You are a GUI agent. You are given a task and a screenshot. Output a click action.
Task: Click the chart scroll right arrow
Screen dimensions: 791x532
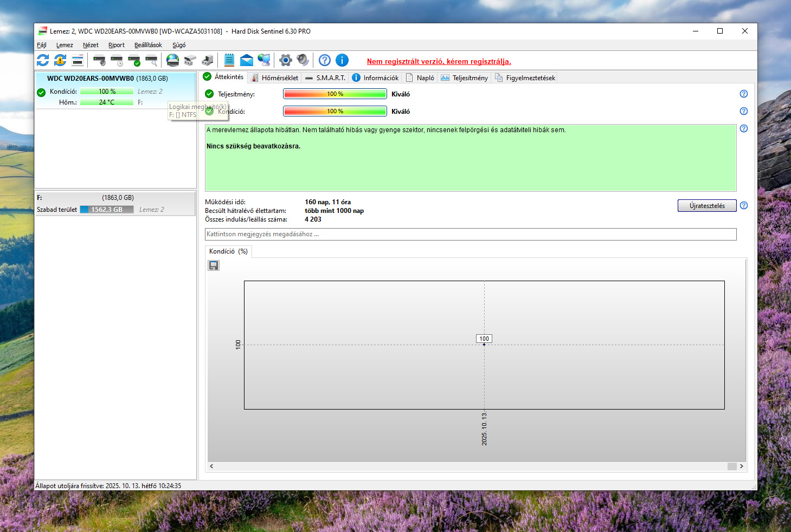(x=741, y=466)
